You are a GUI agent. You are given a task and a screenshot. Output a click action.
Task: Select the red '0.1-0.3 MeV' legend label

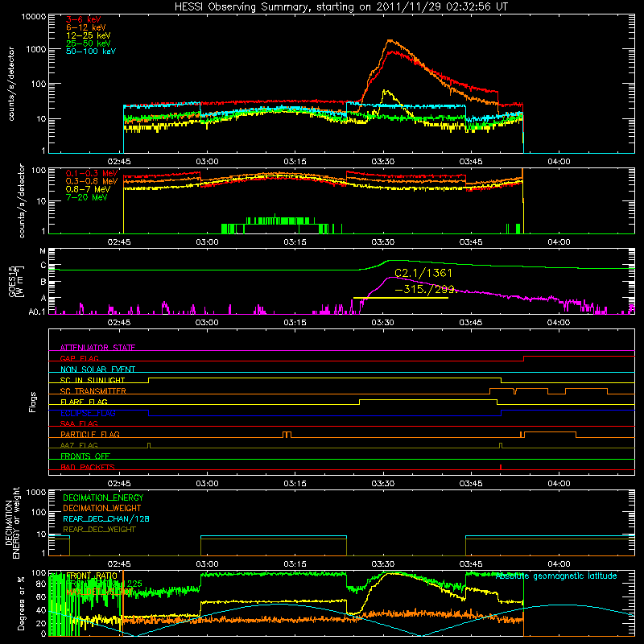click(x=92, y=173)
